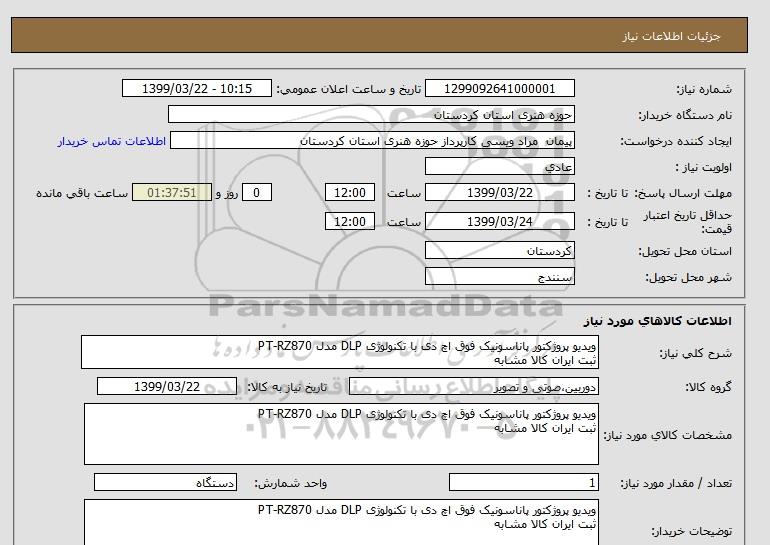Screen dimensions: 770x545
Task: Click the مهلت ارسال پاسخ label
Action: 681,193
